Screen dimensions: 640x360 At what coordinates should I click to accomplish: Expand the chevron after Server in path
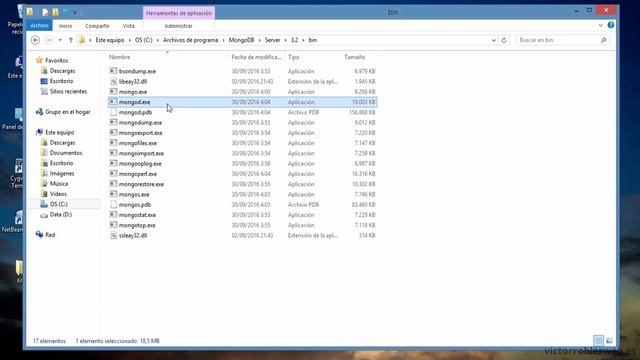click(x=286, y=40)
